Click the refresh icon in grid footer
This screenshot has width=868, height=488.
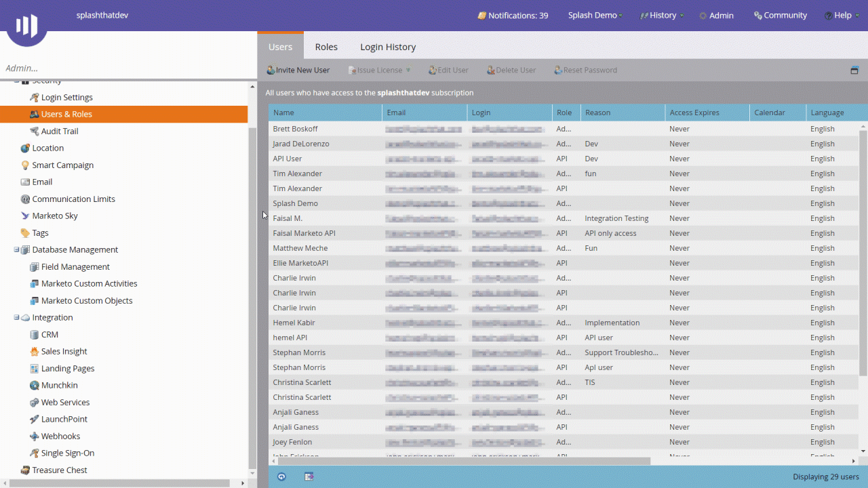281,476
